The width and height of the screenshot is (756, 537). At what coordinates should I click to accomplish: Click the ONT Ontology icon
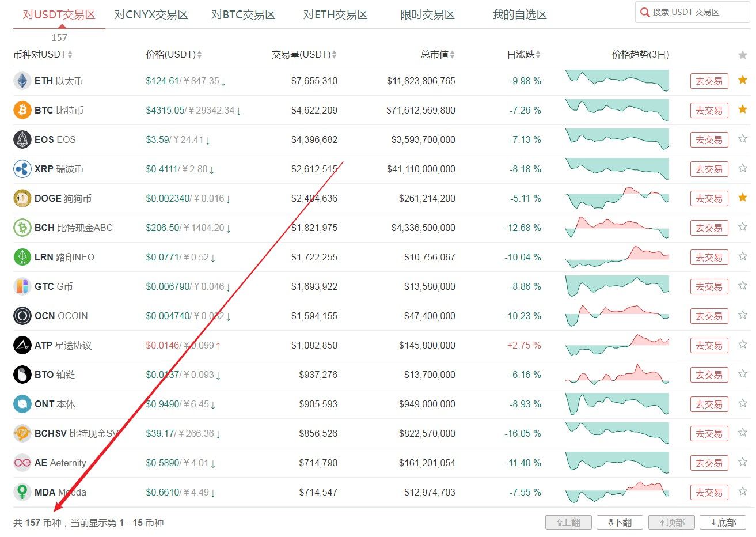22,404
